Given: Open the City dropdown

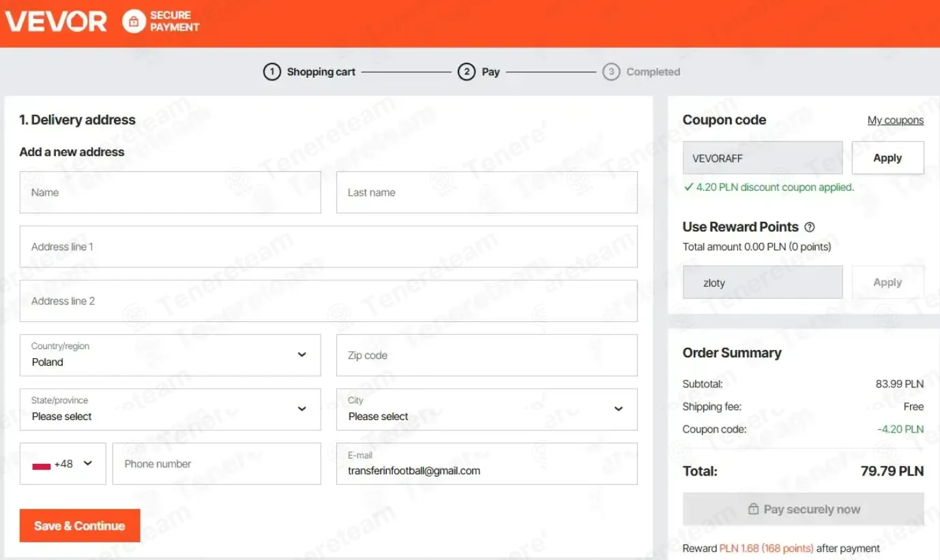Looking at the screenshot, I should [487, 409].
